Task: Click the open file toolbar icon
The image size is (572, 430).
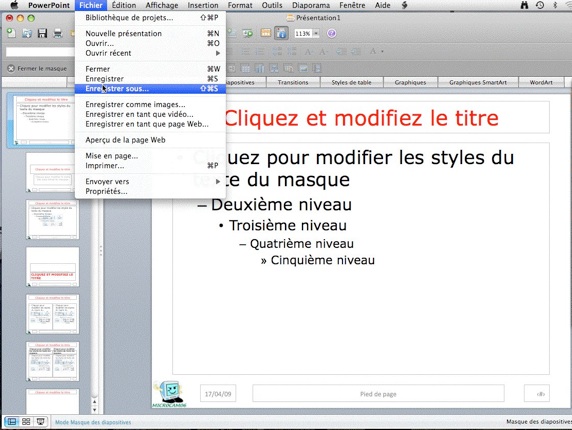Action: 27,33
